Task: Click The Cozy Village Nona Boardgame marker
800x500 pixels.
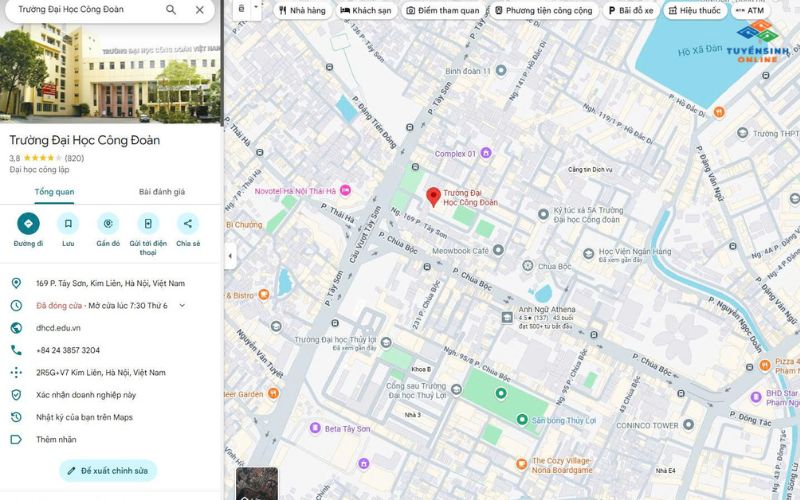Action: coord(521,464)
